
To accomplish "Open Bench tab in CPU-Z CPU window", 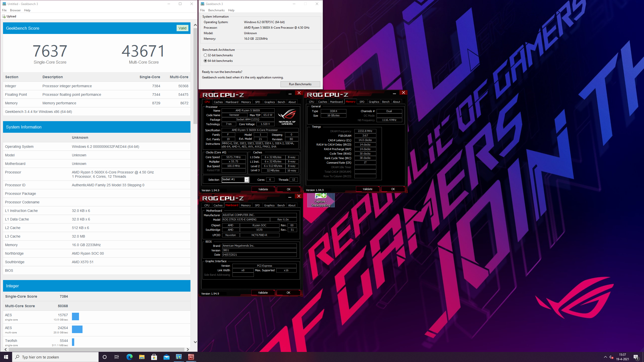I will (281, 102).
